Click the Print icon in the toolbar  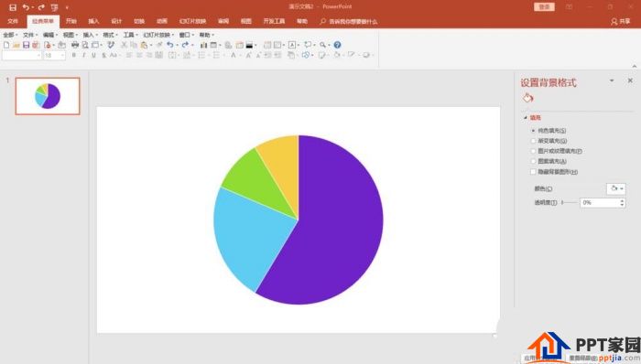(x=75, y=45)
